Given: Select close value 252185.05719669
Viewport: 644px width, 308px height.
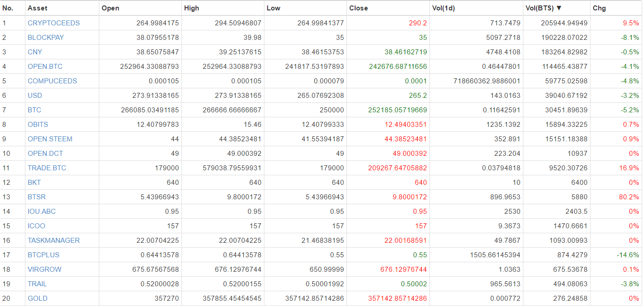Looking at the screenshot, I should 398,110.
